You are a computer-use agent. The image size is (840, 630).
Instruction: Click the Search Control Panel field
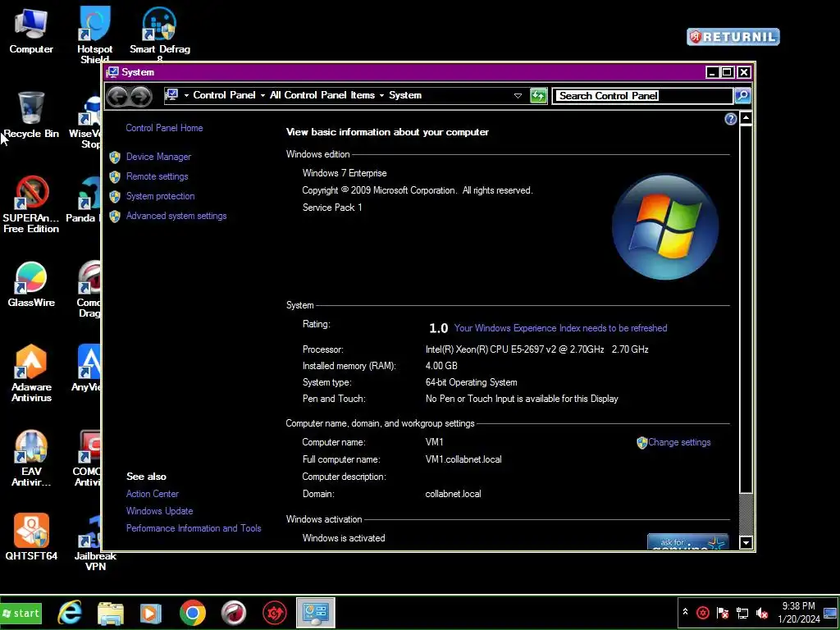click(642, 96)
